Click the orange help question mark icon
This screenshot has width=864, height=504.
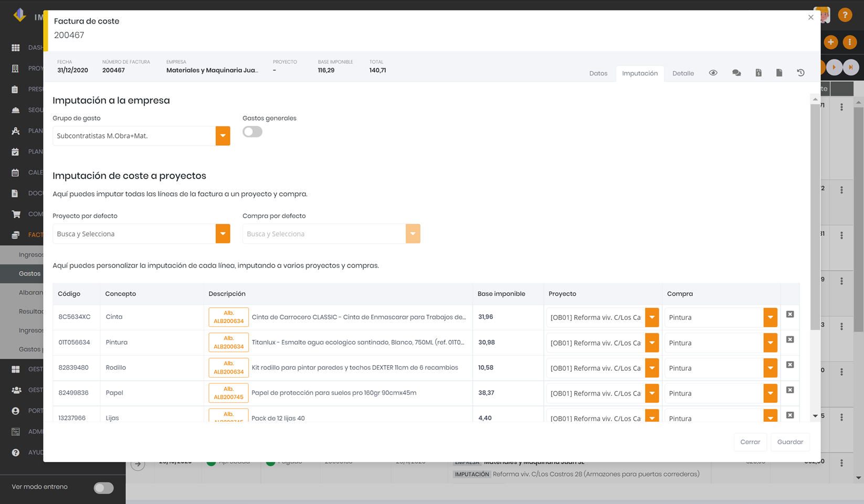pyautogui.click(x=845, y=15)
